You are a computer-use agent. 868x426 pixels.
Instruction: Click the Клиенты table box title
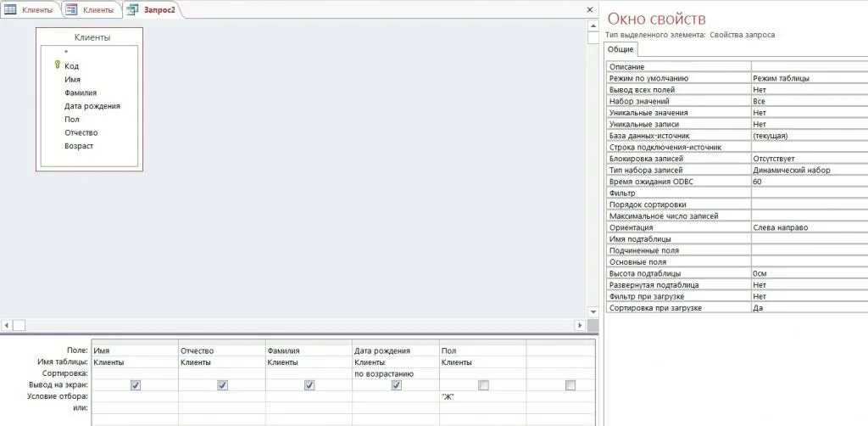coord(92,37)
